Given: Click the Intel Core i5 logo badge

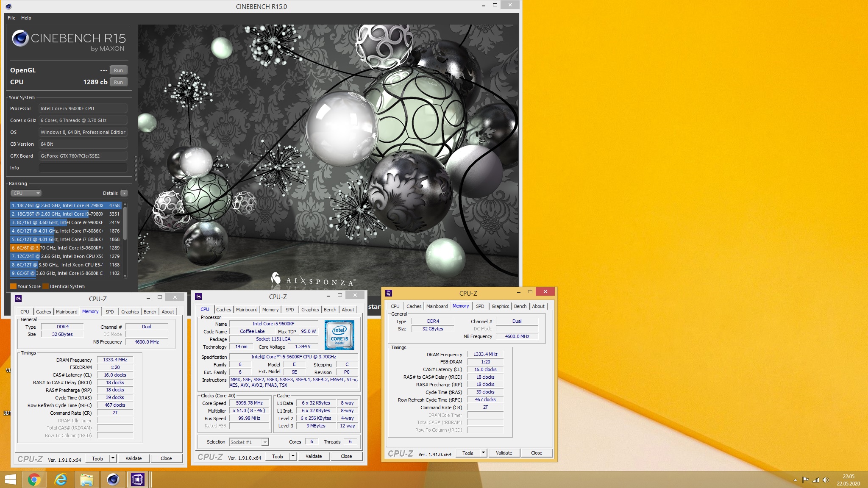Looking at the screenshot, I should tap(339, 335).
